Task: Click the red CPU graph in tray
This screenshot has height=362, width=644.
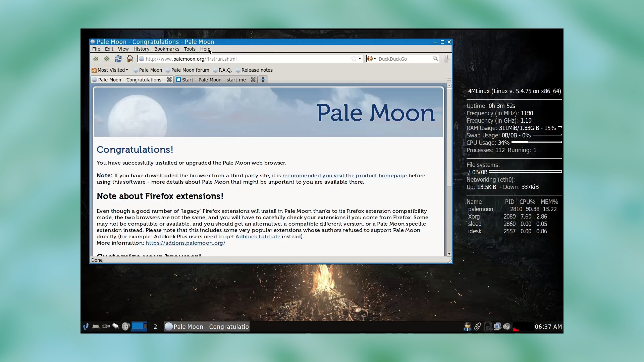Action: (x=523, y=326)
